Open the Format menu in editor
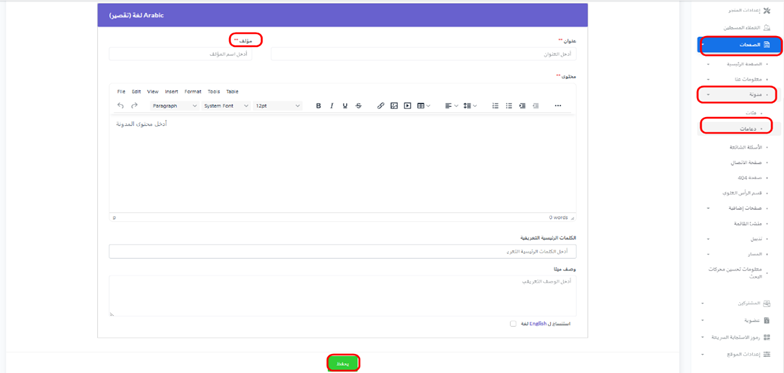The height and width of the screenshot is (373, 784). (193, 92)
